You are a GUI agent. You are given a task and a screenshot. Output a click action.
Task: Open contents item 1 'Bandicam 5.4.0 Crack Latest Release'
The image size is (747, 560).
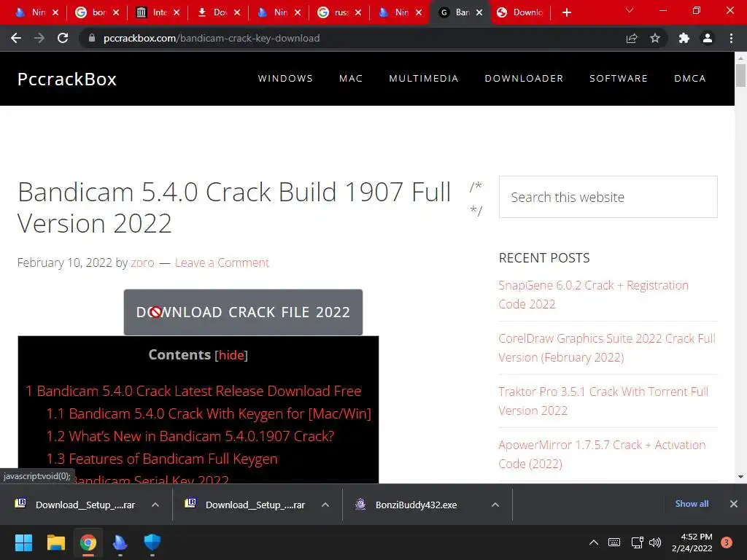(x=193, y=391)
